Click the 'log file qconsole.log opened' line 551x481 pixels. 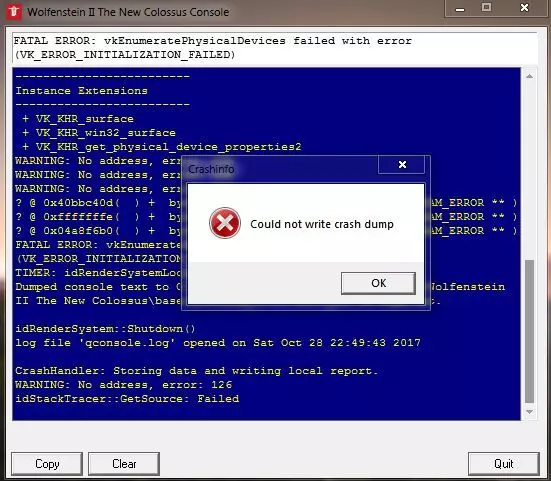(x=218, y=343)
